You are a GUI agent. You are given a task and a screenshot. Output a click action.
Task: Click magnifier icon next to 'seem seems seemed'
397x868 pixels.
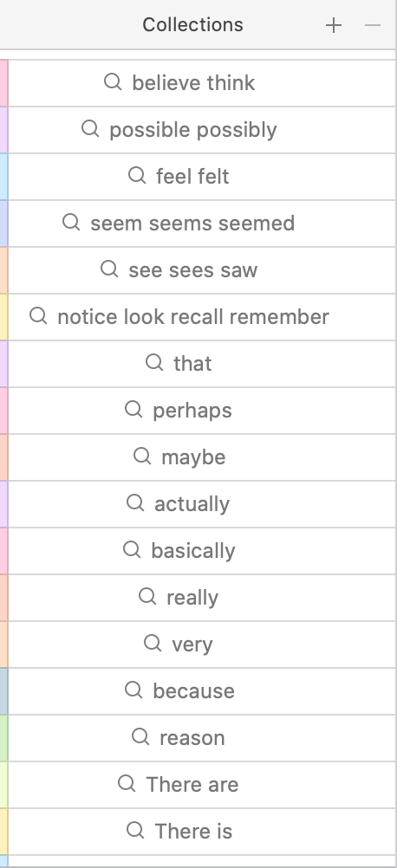[71, 223]
